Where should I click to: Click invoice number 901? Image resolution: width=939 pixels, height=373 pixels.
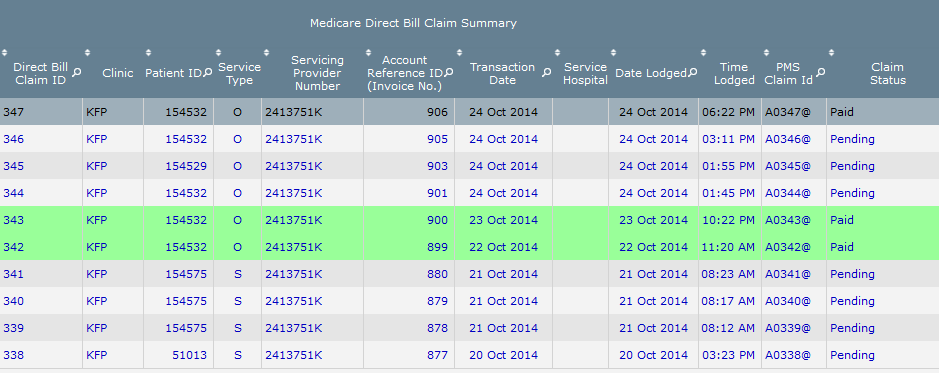pos(437,193)
